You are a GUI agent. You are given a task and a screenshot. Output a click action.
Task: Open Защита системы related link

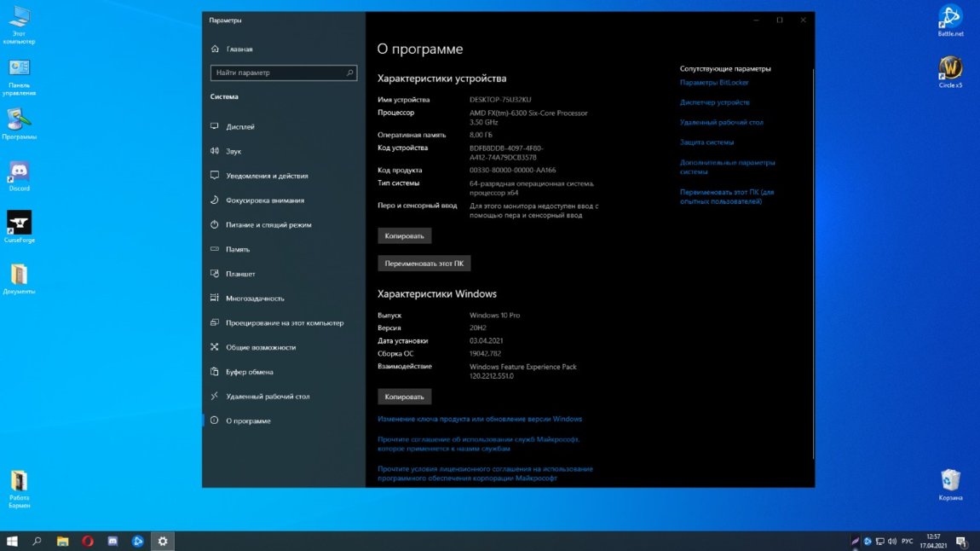coord(706,142)
